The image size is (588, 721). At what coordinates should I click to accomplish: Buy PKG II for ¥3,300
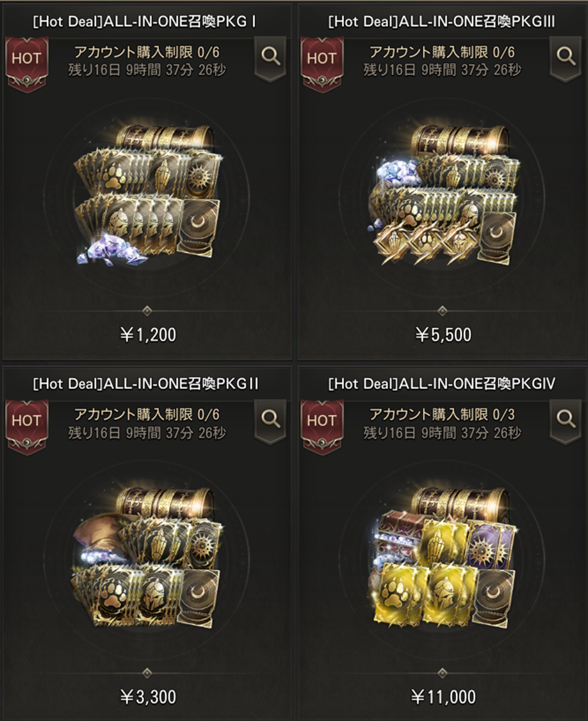[x=147, y=697]
